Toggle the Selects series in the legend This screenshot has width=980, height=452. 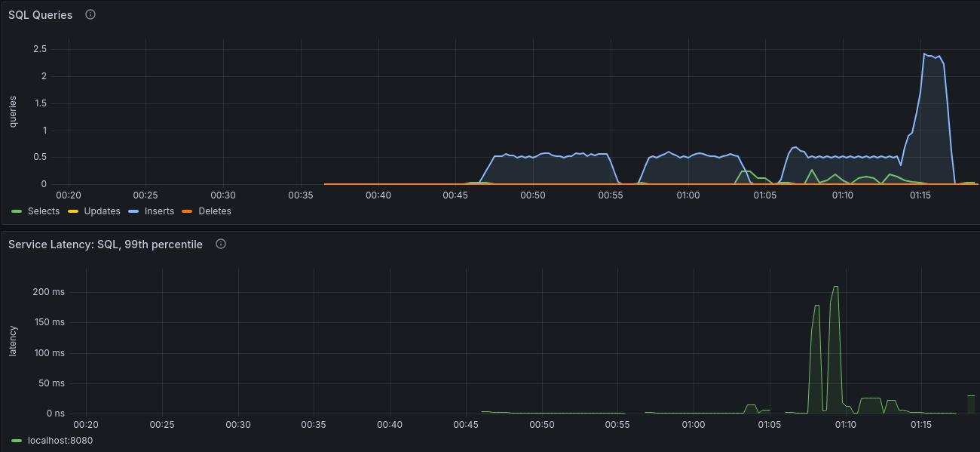tap(43, 211)
